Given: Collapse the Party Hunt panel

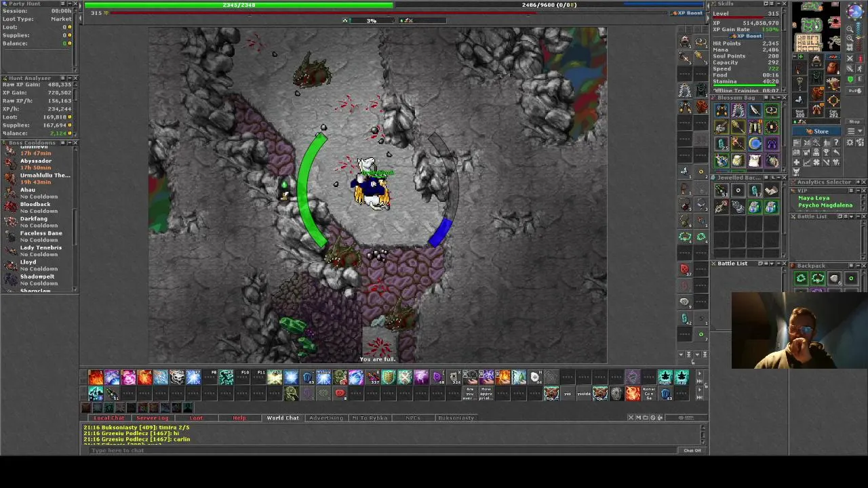Looking at the screenshot, I should pos(70,3).
